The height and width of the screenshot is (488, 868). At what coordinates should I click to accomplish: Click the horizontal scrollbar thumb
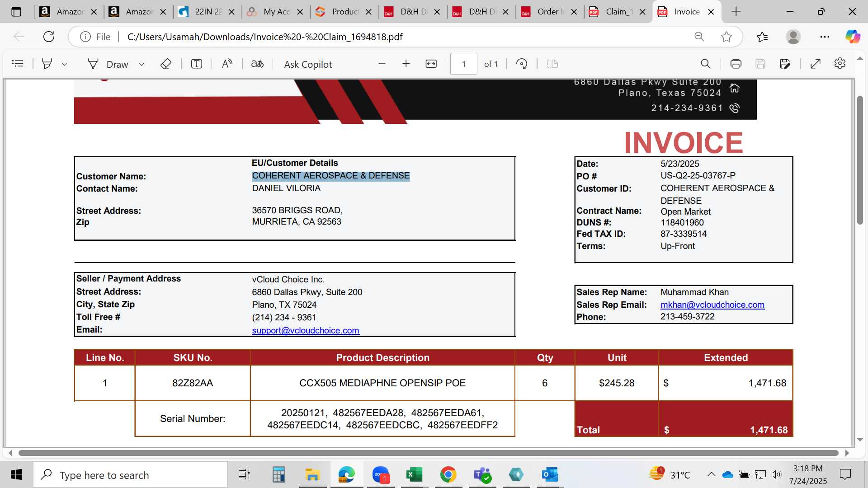[x=429, y=453]
